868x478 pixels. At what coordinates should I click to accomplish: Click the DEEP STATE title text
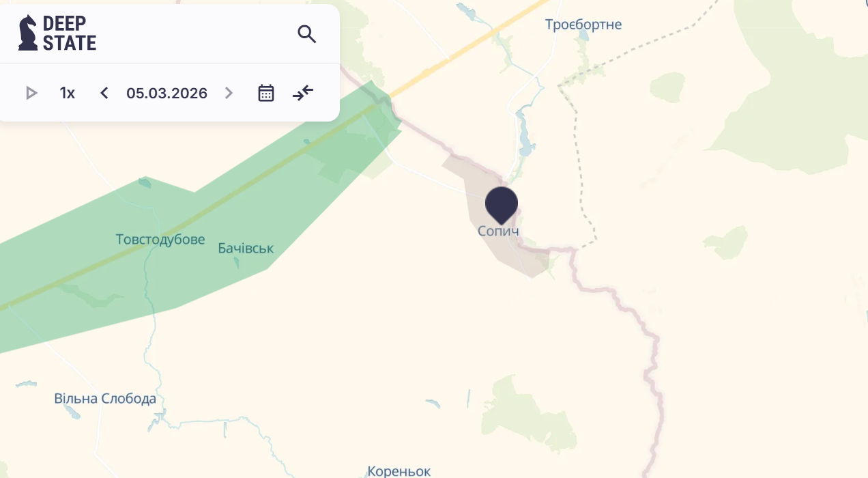(x=70, y=33)
